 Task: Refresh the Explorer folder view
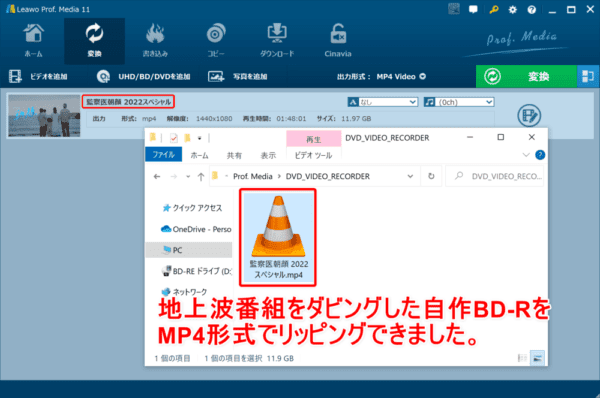pos(431,176)
